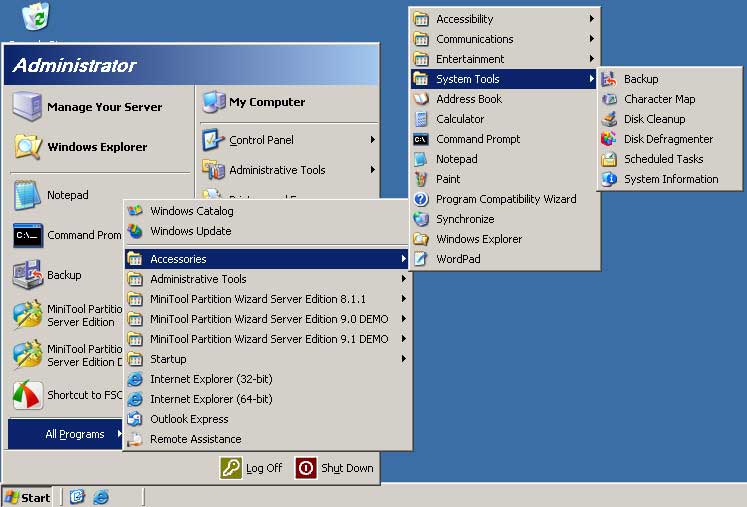Viewport: 747px width, 507px height.
Task: Expand the Startup programs folder
Action: pyautogui.click(x=268, y=359)
